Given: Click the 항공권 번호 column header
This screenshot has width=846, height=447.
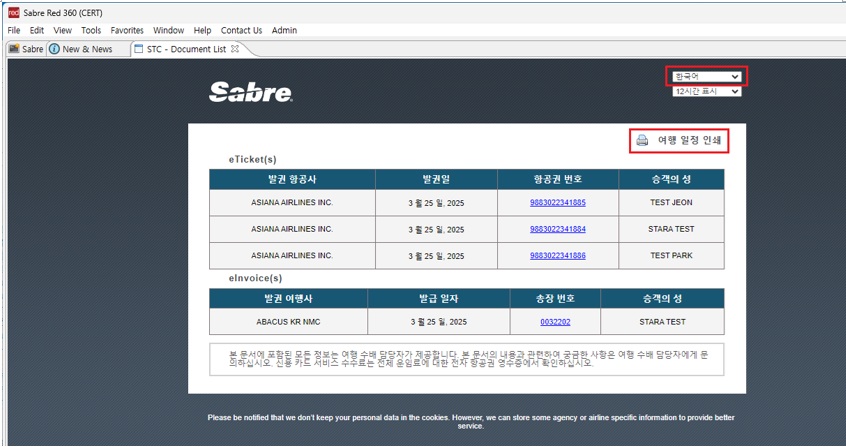Looking at the screenshot, I should tap(557, 179).
